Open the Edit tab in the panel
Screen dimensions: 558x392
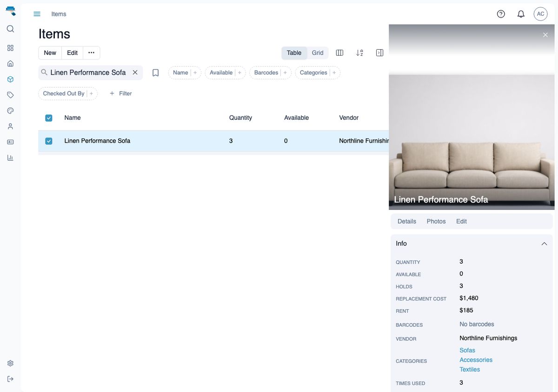[461, 221]
